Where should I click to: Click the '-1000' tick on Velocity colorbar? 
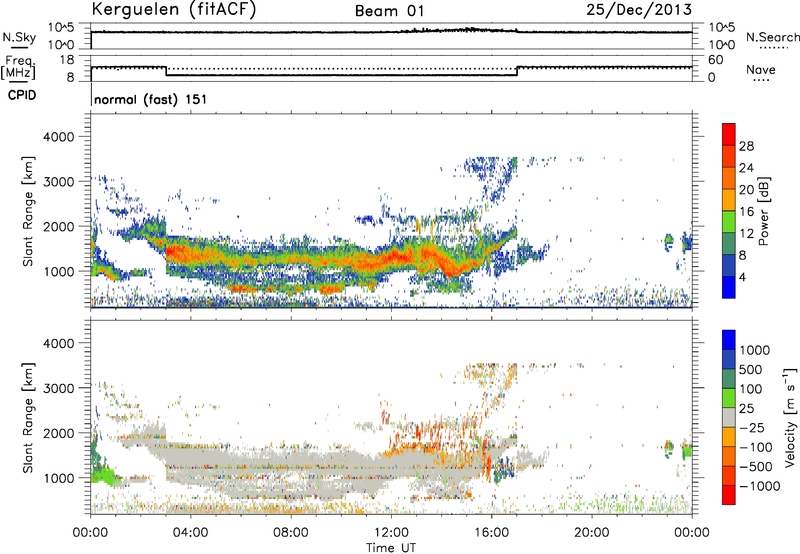(760, 486)
